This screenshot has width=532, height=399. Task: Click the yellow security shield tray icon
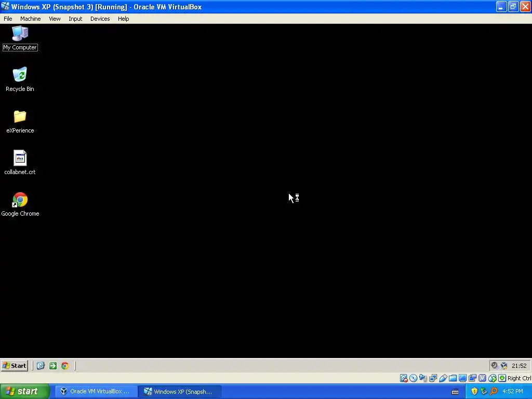tap(474, 392)
